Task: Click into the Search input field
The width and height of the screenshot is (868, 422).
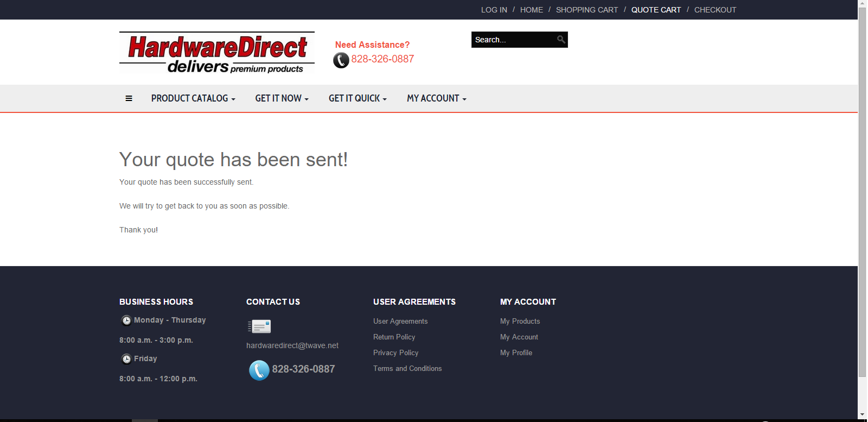Action: 513,40
